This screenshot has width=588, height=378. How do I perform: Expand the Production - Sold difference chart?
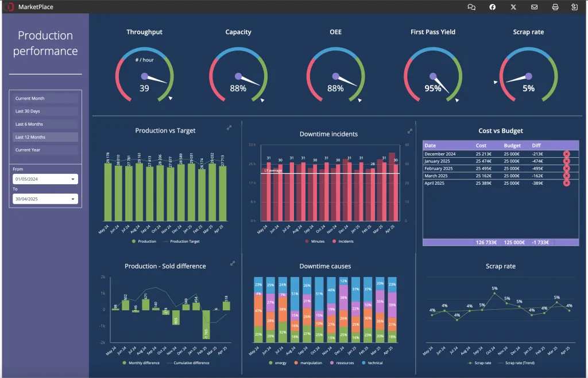coord(233,263)
